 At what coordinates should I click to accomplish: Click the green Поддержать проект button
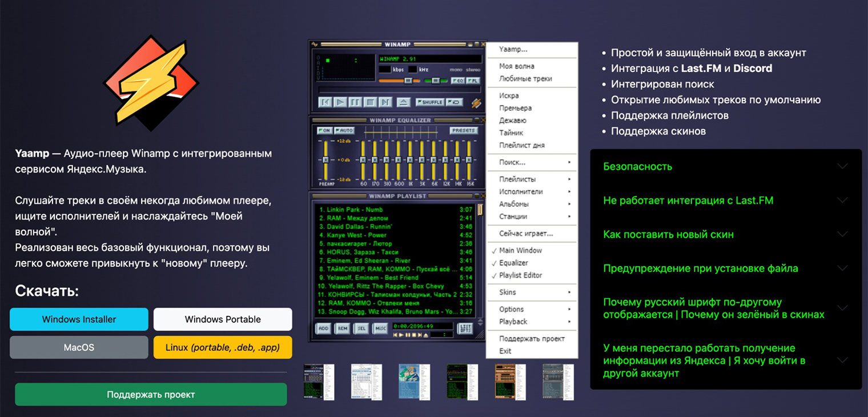click(x=151, y=395)
